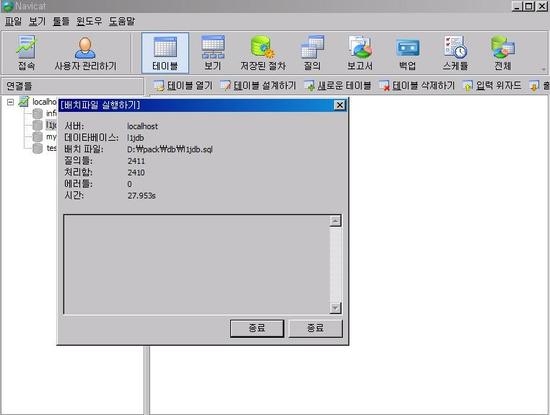Image resolution: width=550 pixels, height=415 pixels.
Task: Open the 보고서 report icon
Action: pos(360,53)
